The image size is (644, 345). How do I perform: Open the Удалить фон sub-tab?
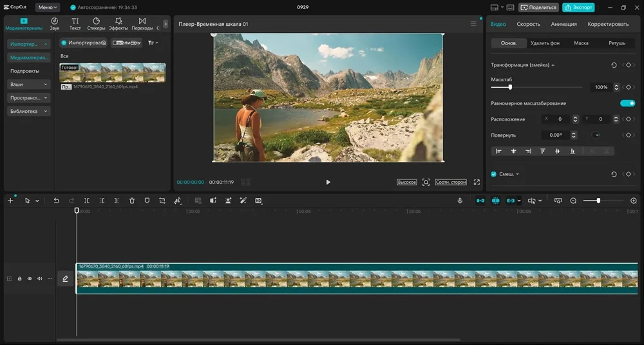545,43
